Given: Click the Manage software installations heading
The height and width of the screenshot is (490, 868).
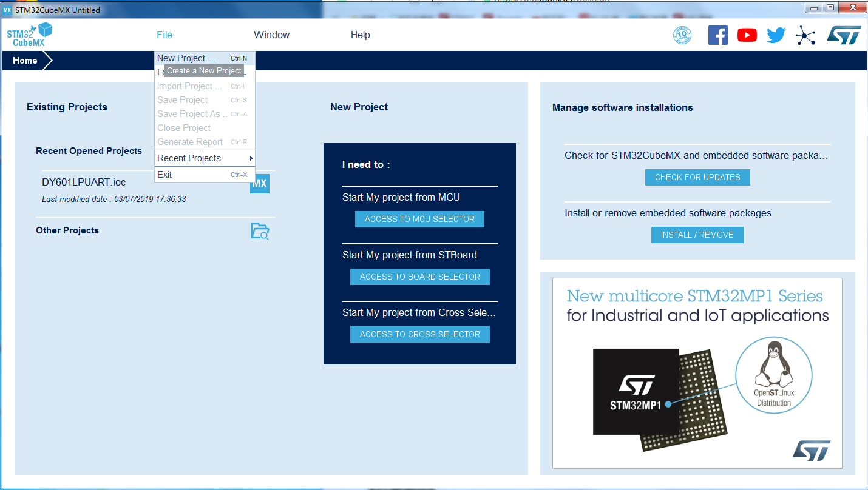Looking at the screenshot, I should point(623,107).
